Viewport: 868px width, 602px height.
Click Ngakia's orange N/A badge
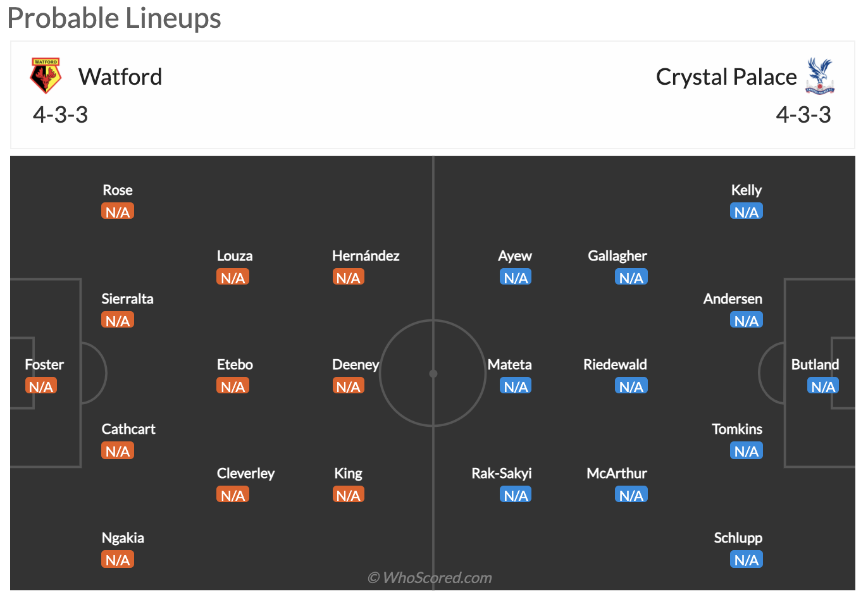coord(118,559)
